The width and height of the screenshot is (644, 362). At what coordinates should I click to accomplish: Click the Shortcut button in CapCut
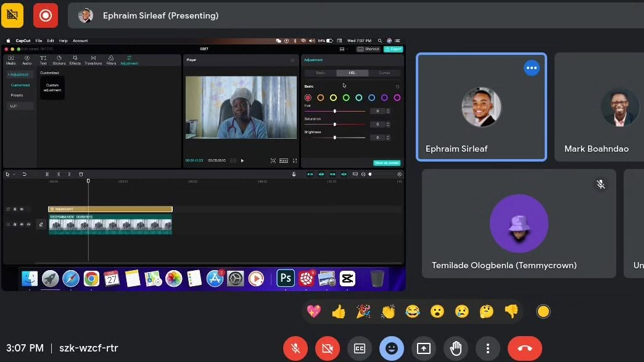[368, 49]
